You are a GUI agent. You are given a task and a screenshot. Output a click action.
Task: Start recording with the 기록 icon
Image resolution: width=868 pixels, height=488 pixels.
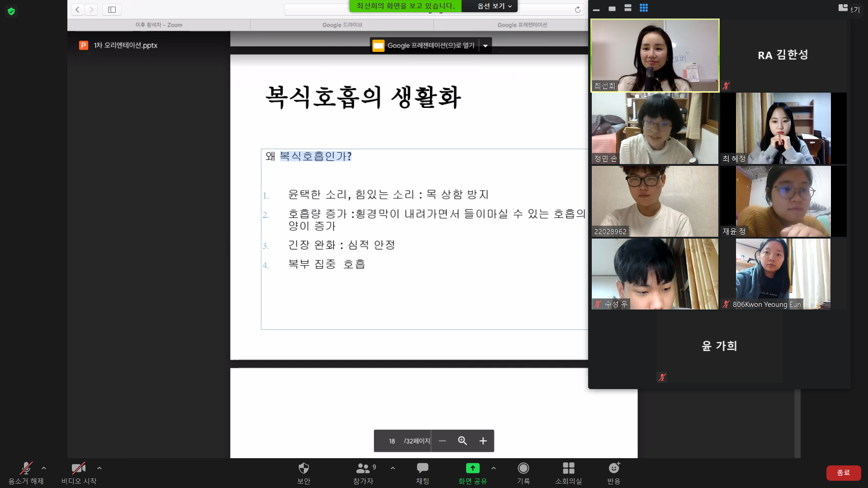(x=523, y=469)
